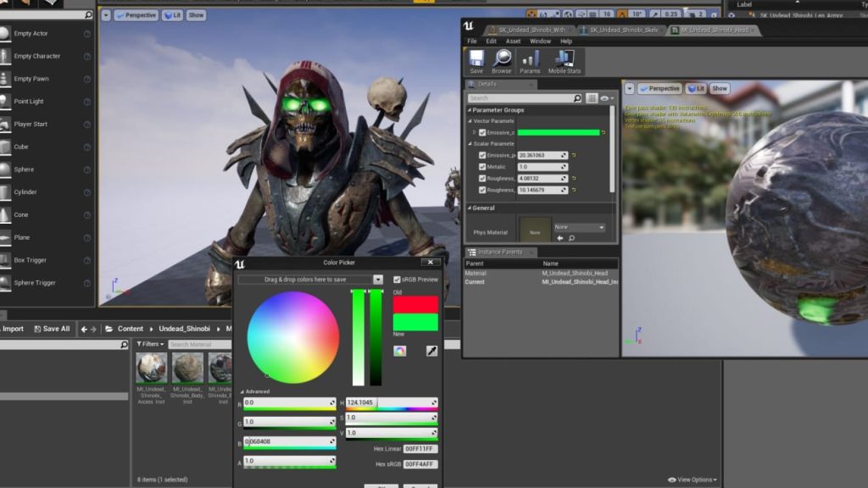
Task: Open the Asset menu
Action: pyautogui.click(x=513, y=41)
